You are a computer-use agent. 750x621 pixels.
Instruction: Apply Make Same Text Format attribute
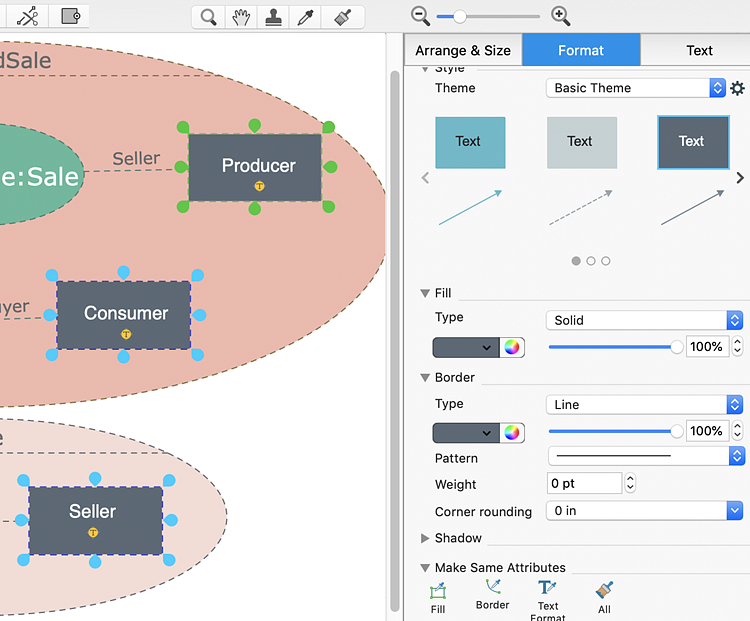[548, 600]
